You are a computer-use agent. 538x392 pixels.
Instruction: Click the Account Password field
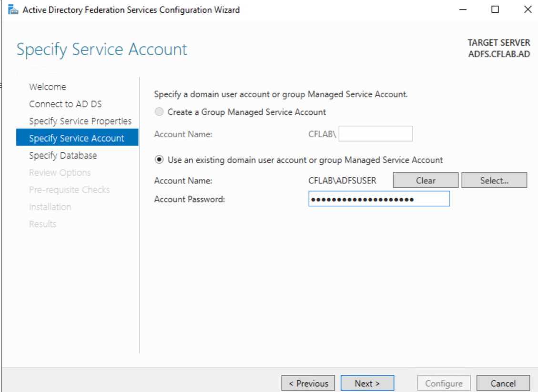[x=379, y=199]
